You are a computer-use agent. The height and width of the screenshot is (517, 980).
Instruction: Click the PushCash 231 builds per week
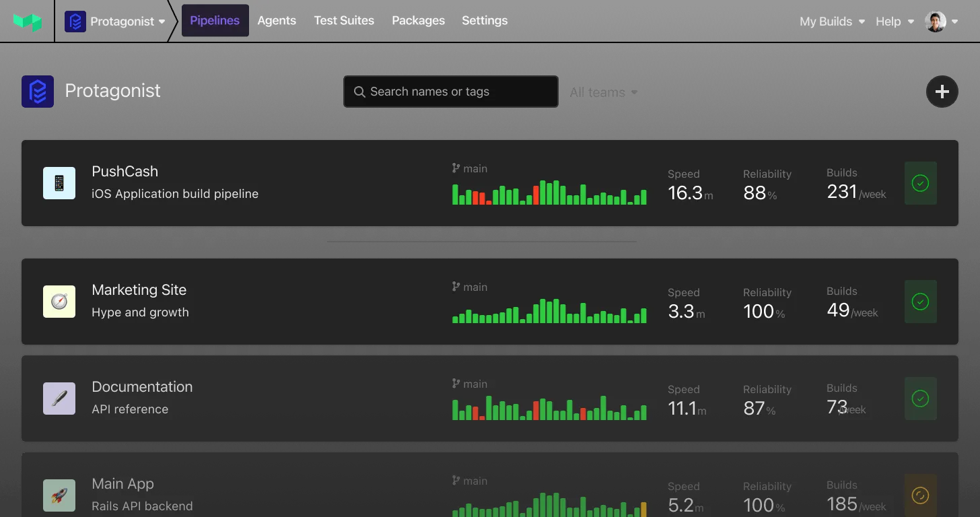(x=856, y=192)
